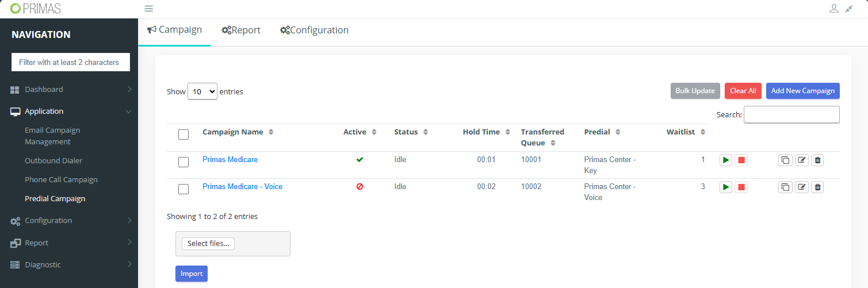The width and height of the screenshot is (868, 288).
Task: Click the campaign Search input field
Action: click(791, 114)
